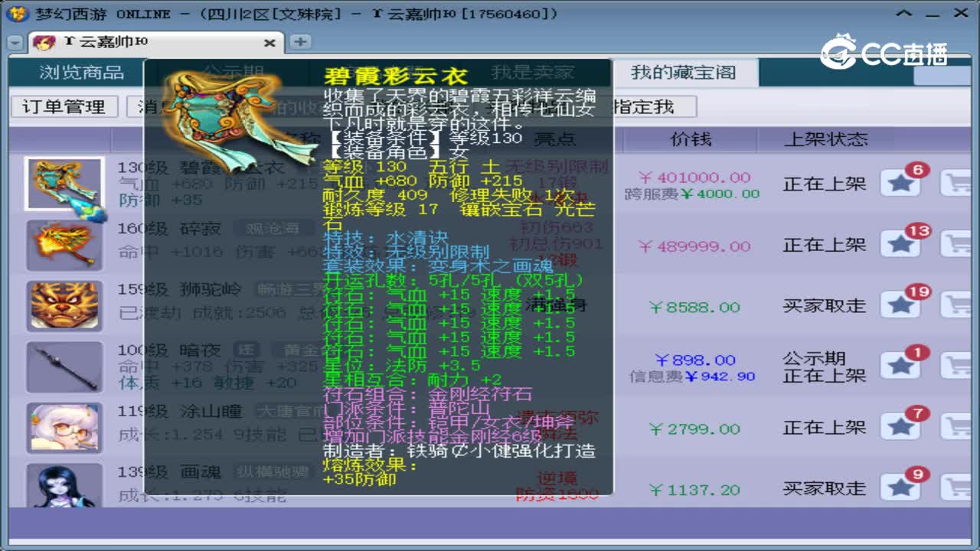Click the 公示期 status for 暗夜

pos(814,358)
